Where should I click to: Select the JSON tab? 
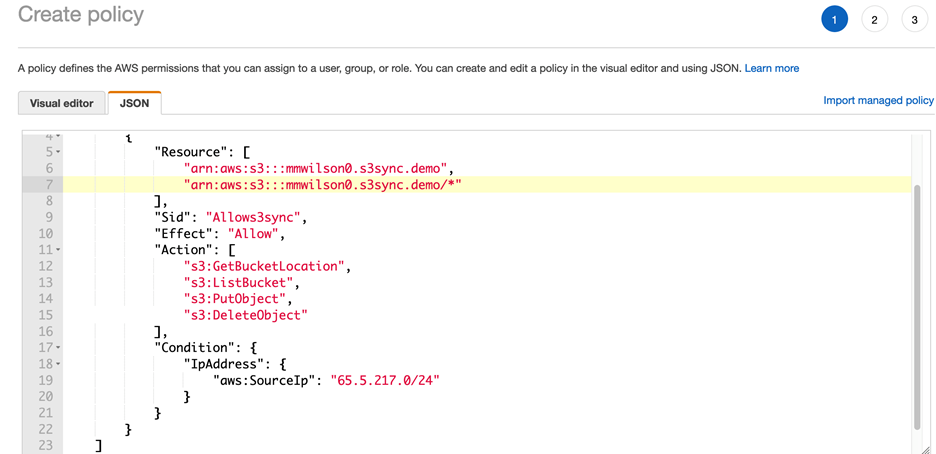coord(134,103)
